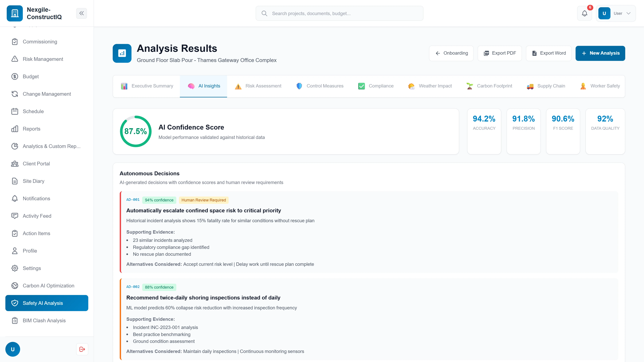Click the 87.5% AI Confidence progress ring

(x=136, y=131)
